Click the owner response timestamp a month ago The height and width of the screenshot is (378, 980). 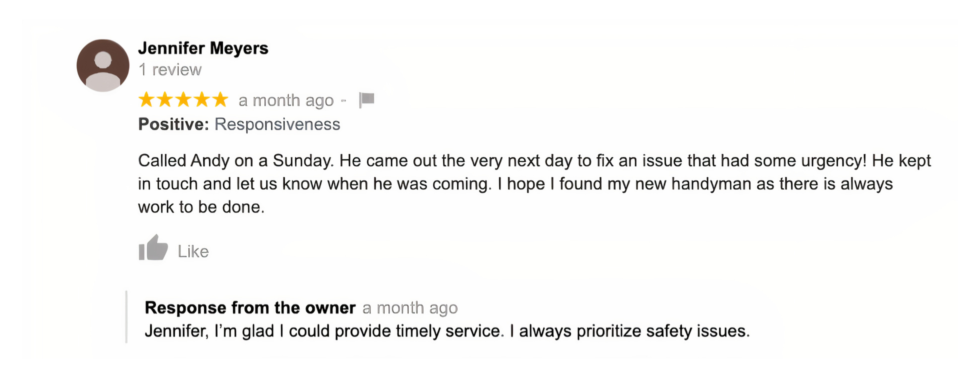click(410, 308)
